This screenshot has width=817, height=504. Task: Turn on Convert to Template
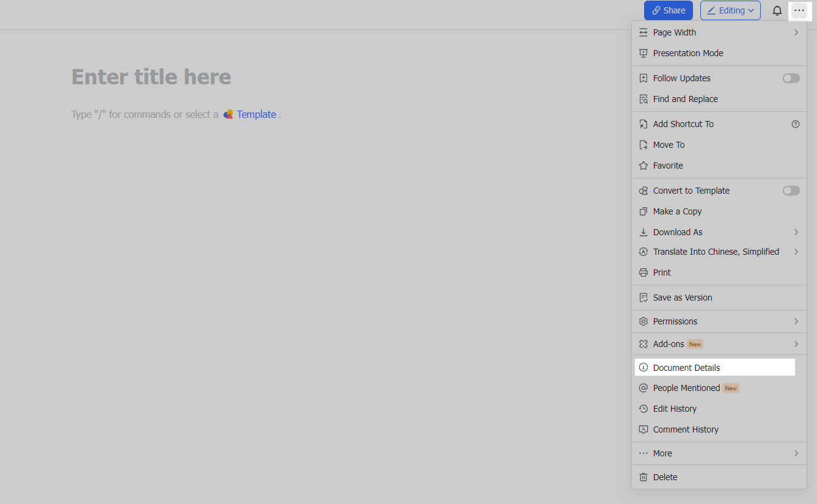791,190
